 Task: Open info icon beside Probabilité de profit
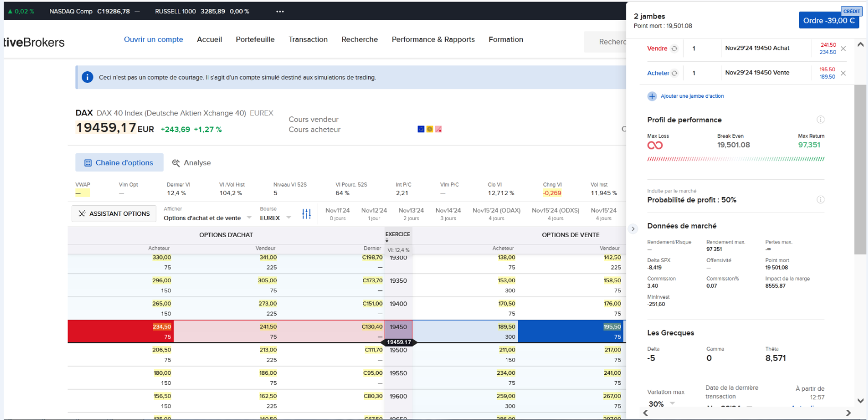(820, 200)
